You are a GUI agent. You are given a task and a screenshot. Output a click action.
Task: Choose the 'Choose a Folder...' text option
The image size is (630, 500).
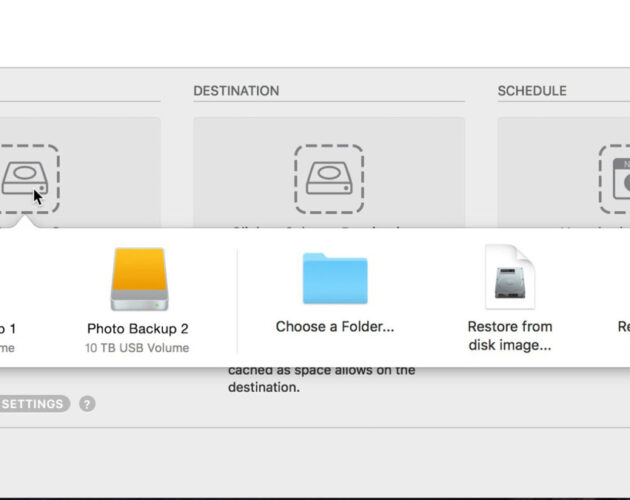click(x=335, y=326)
